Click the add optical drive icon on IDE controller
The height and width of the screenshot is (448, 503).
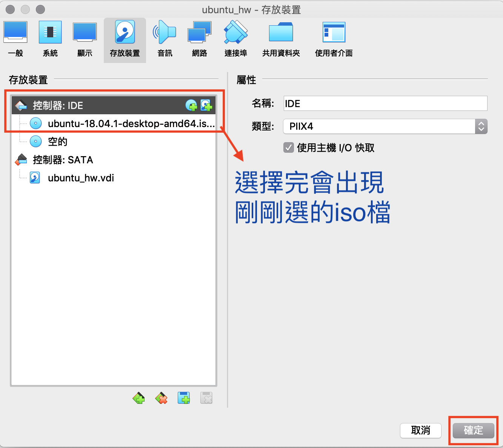tap(191, 105)
